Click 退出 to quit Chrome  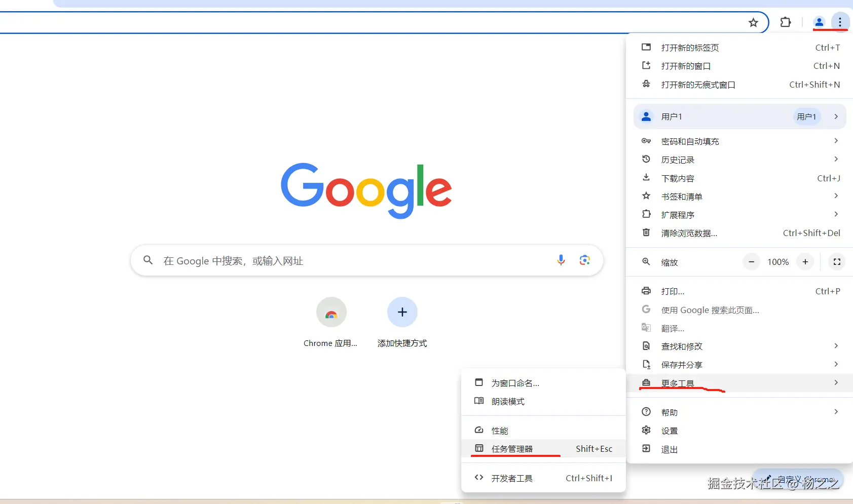[670, 449]
